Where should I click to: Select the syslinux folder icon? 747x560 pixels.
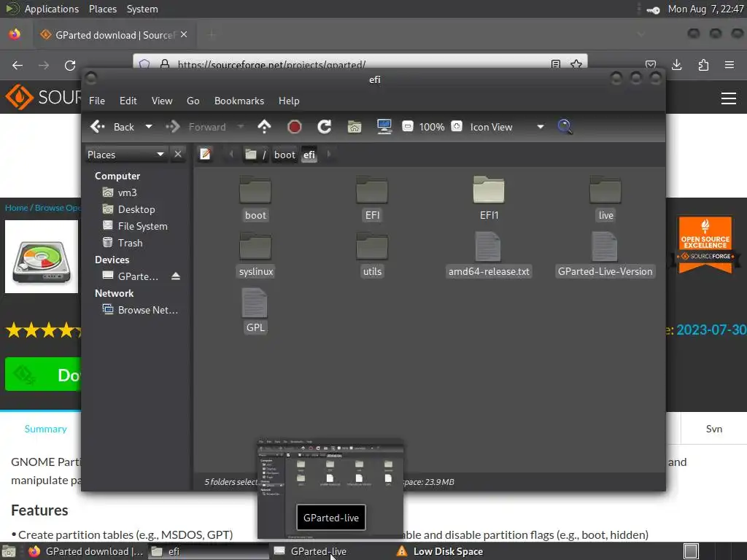(x=255, y=246)
